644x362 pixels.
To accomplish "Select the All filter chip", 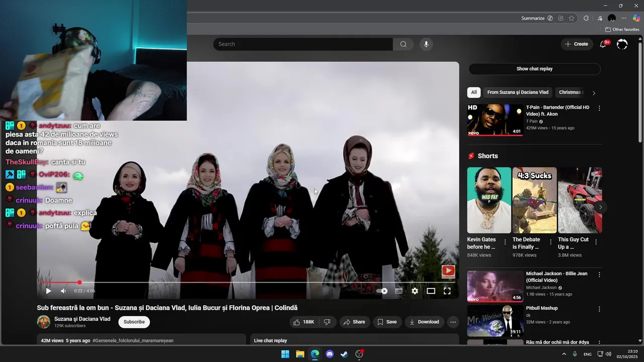I will pos(474,93).
